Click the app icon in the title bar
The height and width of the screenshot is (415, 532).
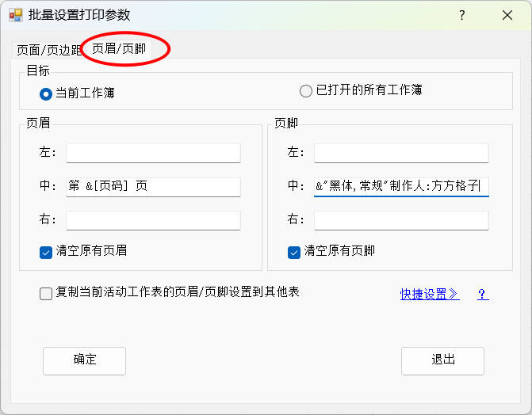(x=15, y=15)
